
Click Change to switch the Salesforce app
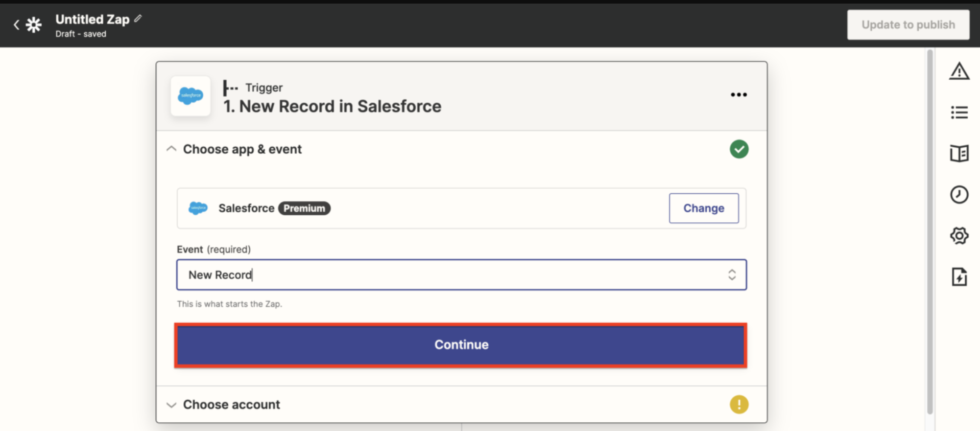[x=704, y=208]
